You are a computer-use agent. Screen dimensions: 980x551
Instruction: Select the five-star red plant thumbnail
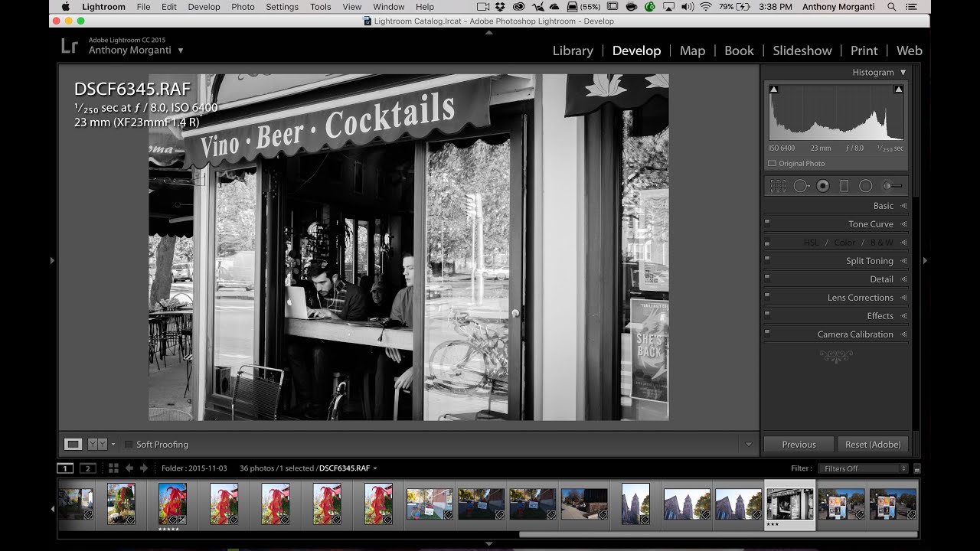[x=172, y=504]
